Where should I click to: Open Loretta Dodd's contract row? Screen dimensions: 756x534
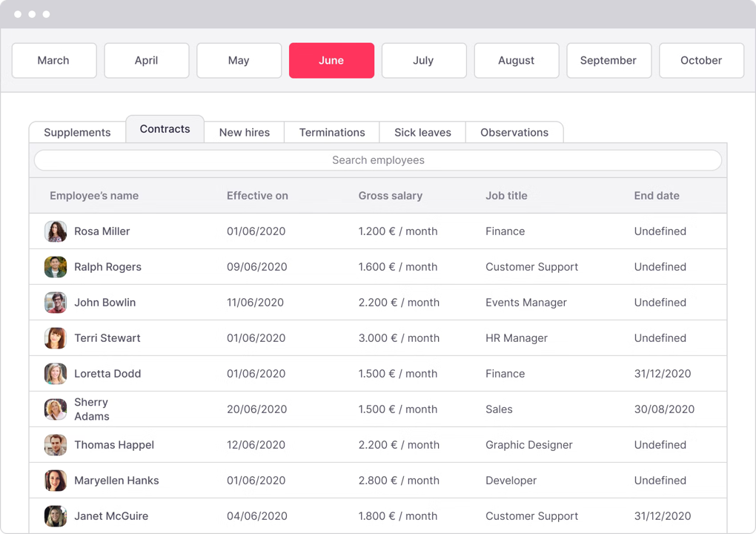pos(378,374)
